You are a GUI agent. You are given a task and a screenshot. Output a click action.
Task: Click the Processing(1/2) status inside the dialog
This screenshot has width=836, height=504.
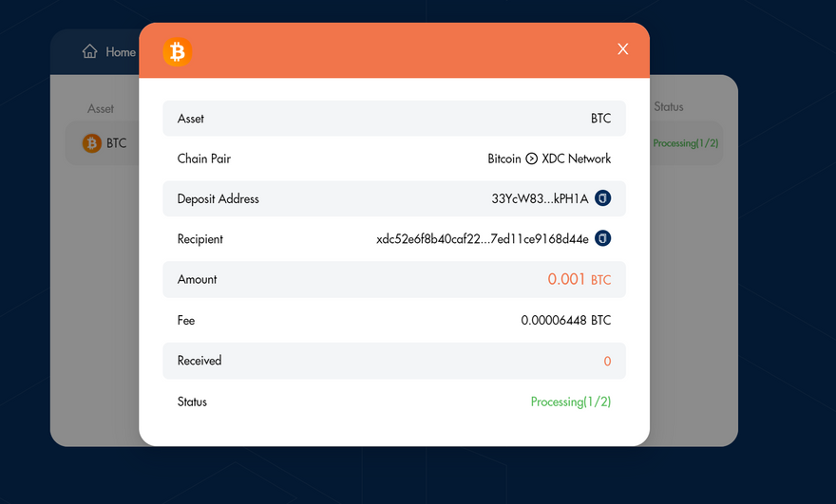click(x=570, y=401)
